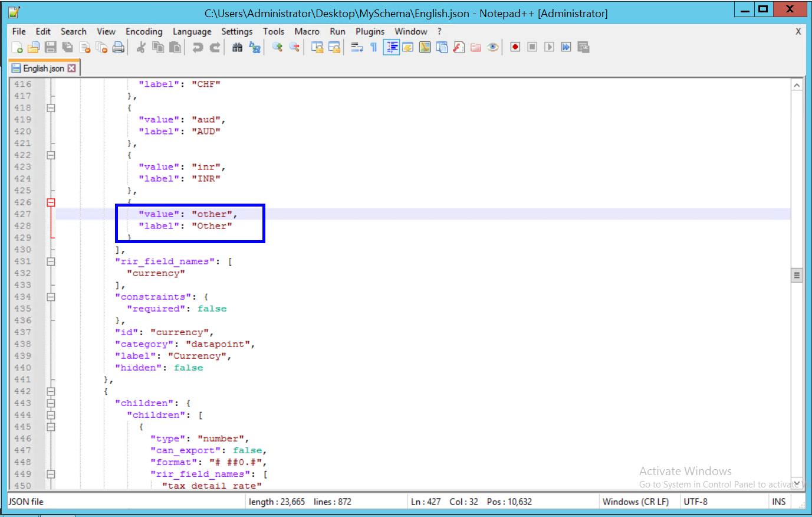Toggle the Indent Guide button

(391, 48)
